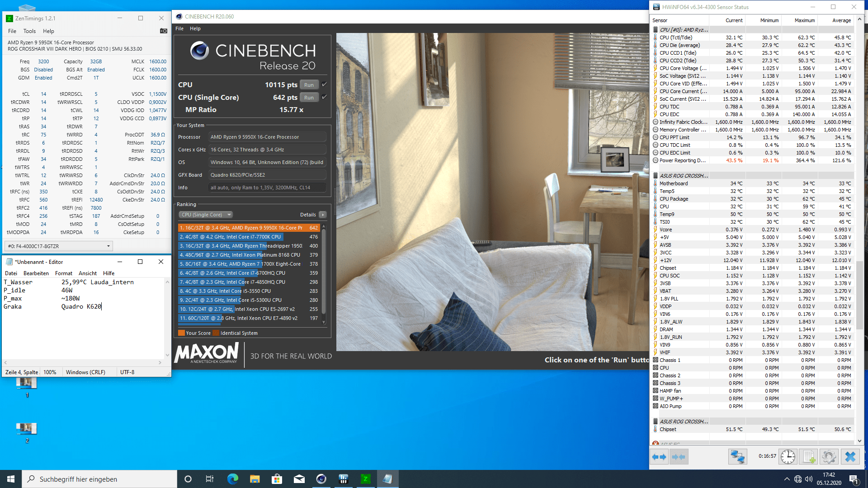Click the HWiNFO scrollbar down arrow
The height and width of the screenshot is (488, 868).
point(859,441)
